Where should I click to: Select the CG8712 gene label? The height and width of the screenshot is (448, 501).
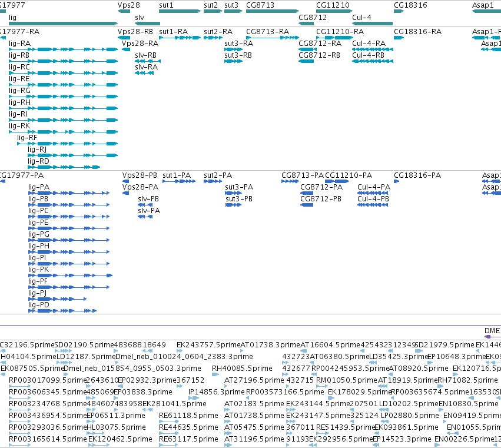point(313,18)
